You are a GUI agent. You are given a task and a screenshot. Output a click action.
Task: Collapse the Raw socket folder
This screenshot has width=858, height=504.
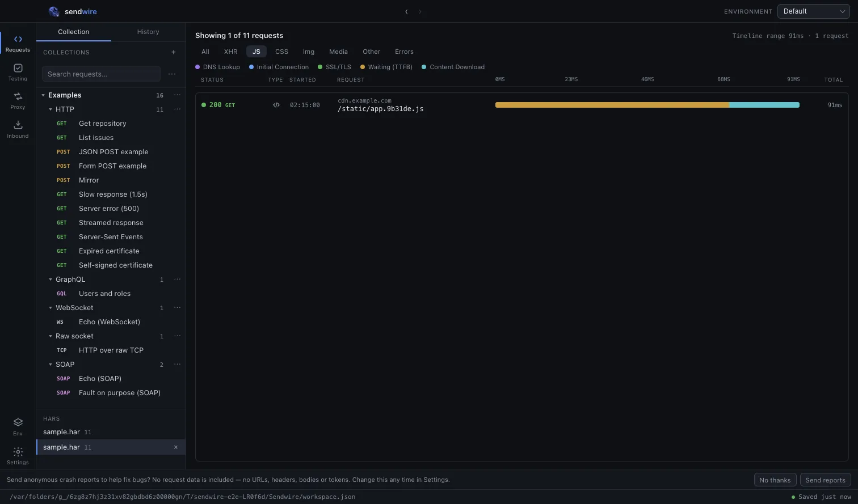click(51, 336)
